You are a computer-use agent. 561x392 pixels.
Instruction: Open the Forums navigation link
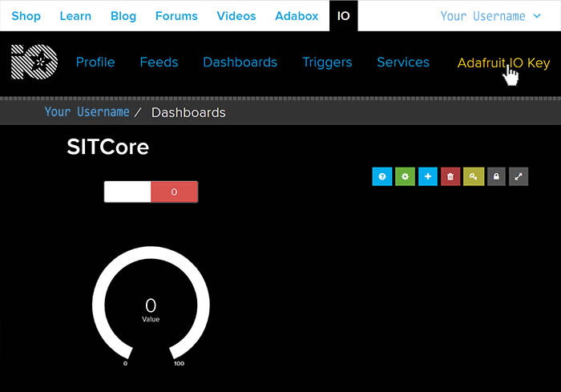(x=176, y=16)
